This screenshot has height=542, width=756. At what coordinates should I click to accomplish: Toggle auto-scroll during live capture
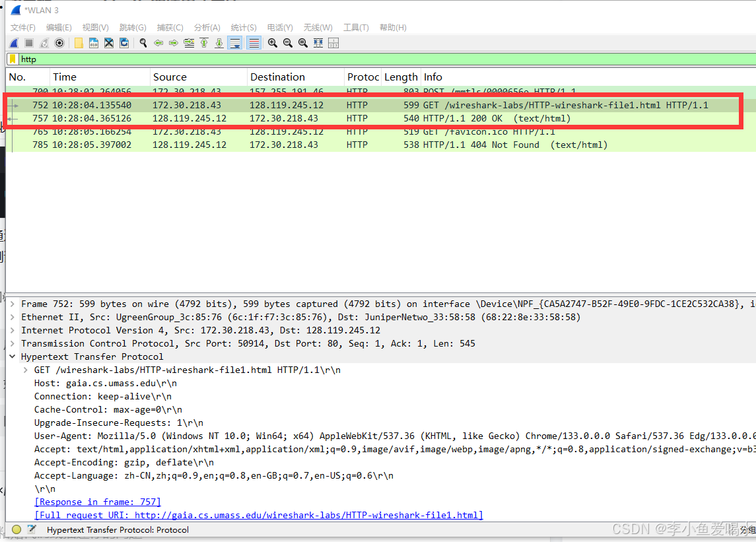234,43
